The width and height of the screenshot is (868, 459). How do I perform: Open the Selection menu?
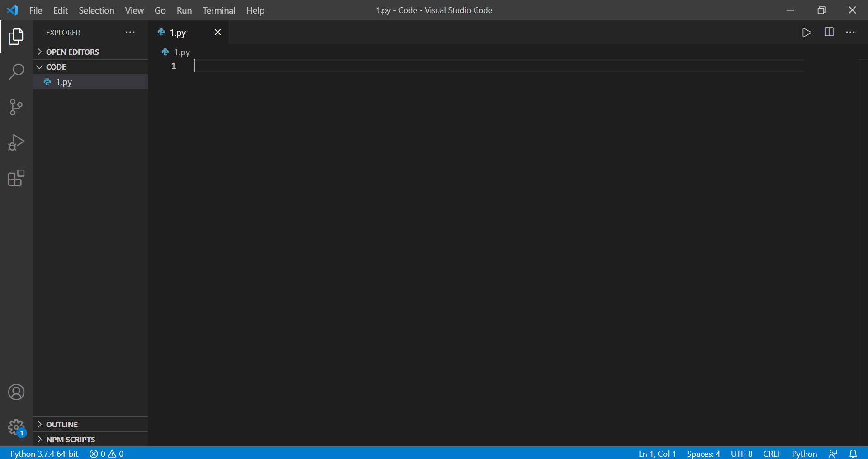click(x=96, y=10)
